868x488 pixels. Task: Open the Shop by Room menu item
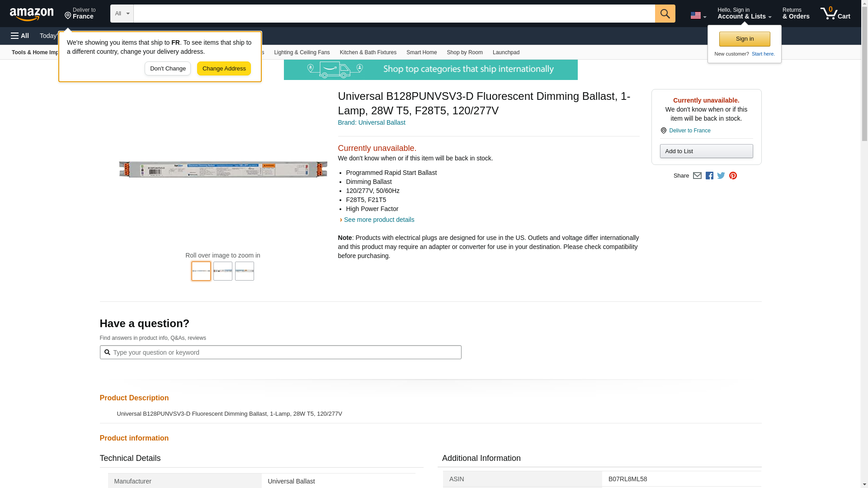tap(464, 52)
